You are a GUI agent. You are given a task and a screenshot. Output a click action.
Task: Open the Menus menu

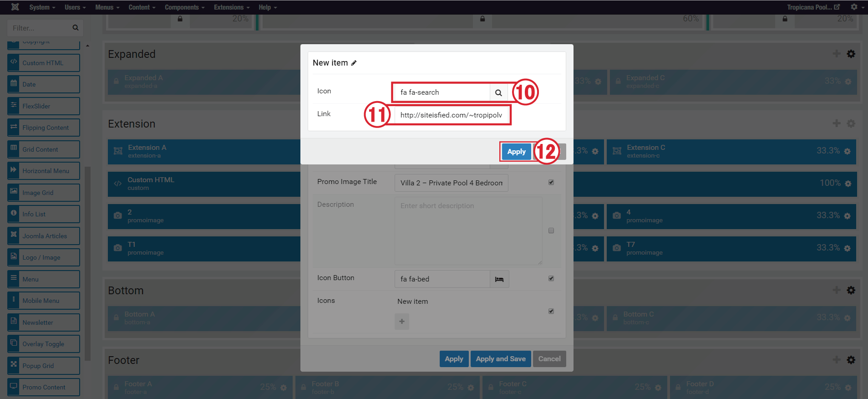107,7
